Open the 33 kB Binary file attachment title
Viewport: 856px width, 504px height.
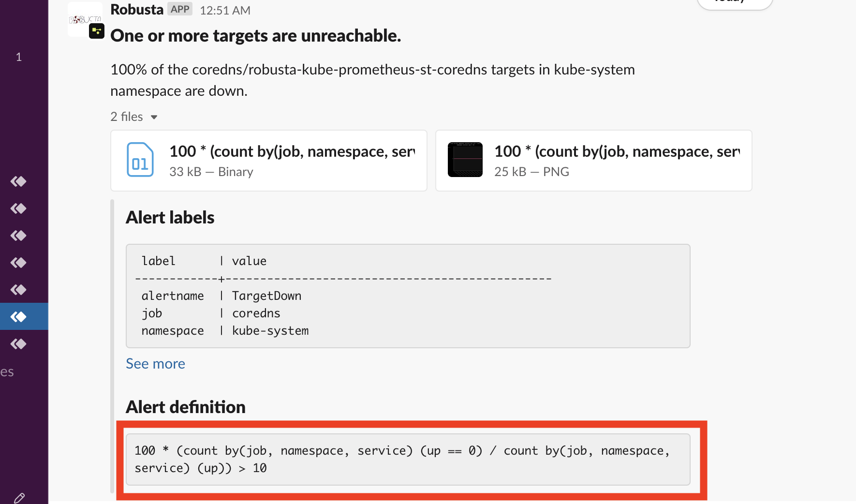point(292,151)
